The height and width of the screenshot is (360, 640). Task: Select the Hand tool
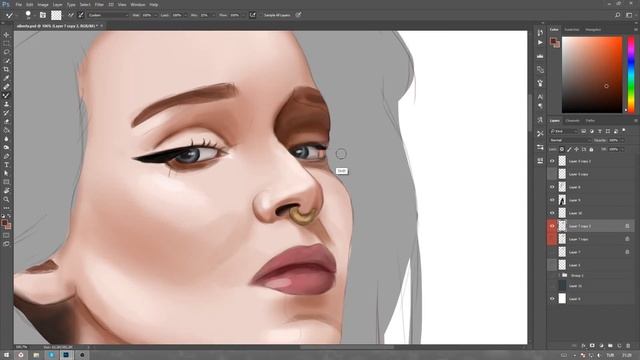point(6,191)
